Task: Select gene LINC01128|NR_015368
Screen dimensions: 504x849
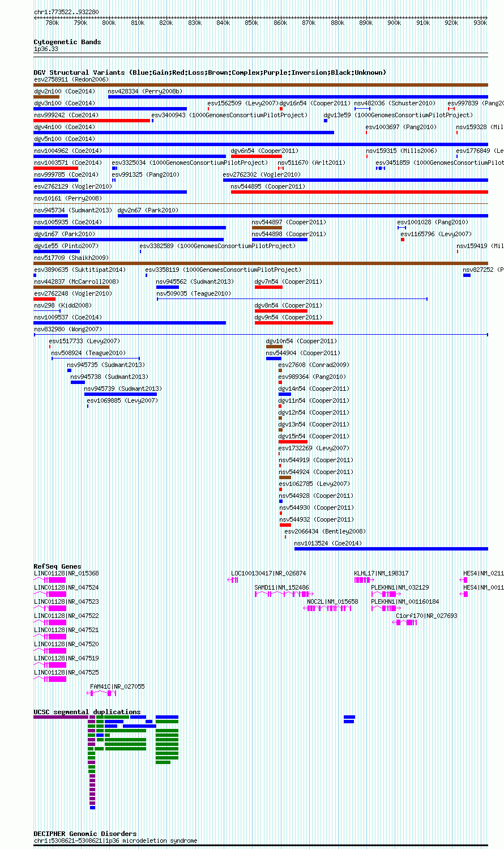Action: coord(66,573)
